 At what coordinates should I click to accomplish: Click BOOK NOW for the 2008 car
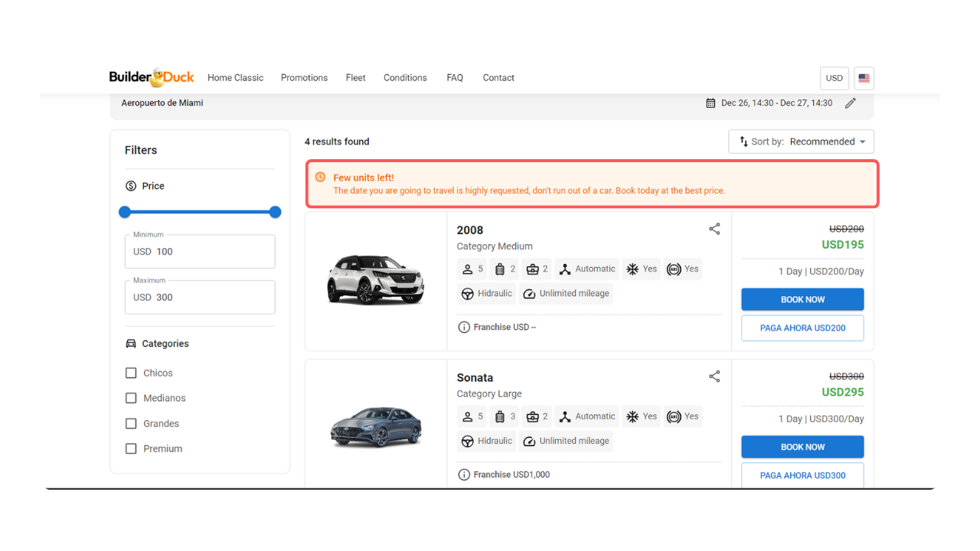click(x=802, y=299)
